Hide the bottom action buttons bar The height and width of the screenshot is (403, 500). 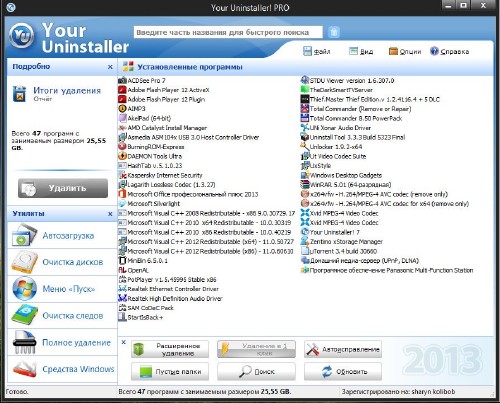pyautogui.click(x=123, y=342)
